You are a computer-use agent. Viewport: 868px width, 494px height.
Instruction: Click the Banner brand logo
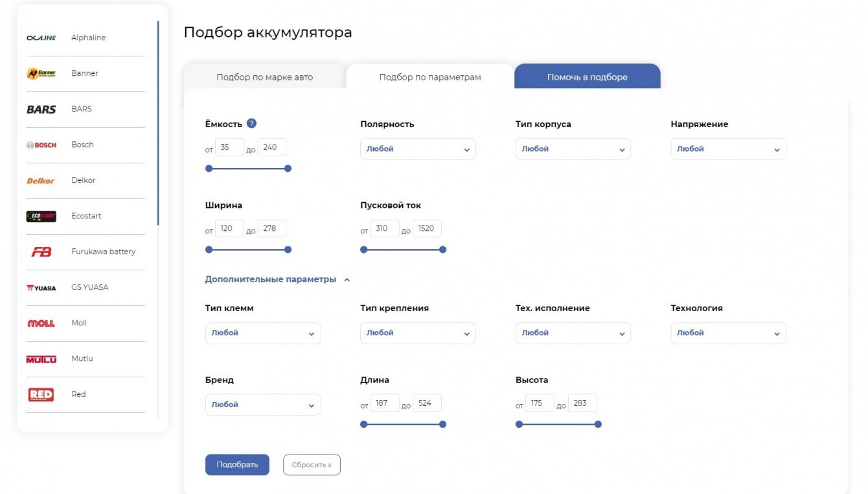[41, 73]
